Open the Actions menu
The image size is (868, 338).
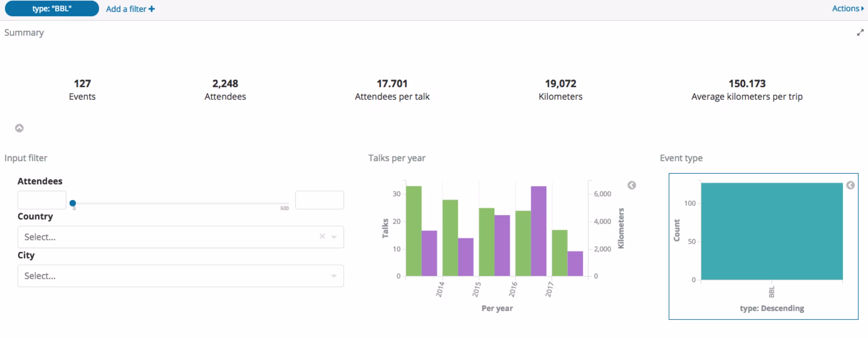click(847, 8)
